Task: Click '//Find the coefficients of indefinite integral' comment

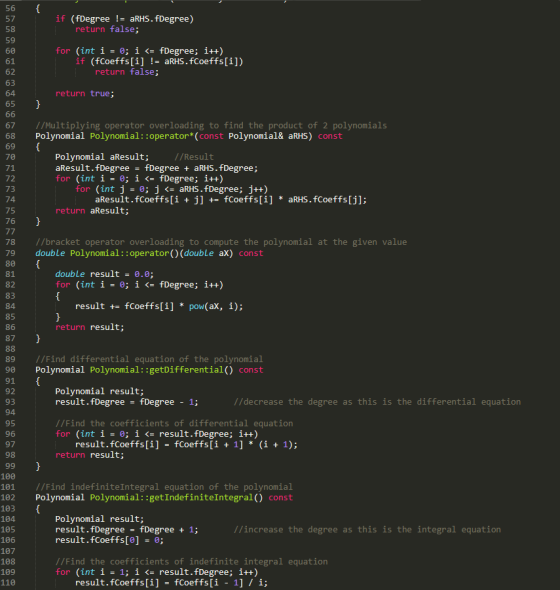Action: pyautogui.click(x=192, y=561)
